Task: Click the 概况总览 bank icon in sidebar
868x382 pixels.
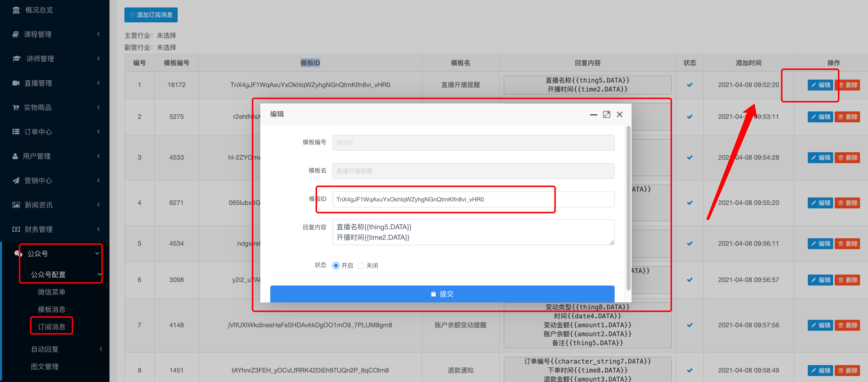Action: [16, 10]
